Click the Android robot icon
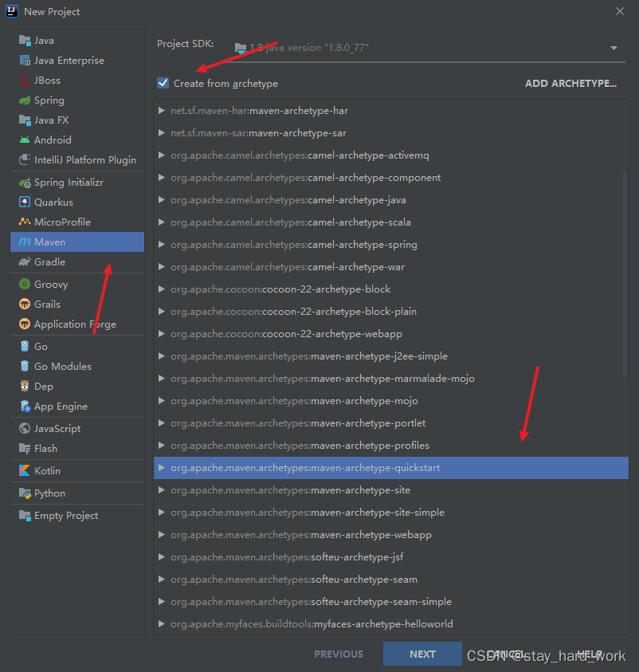The image size is (639, 672). click(25, 140)
